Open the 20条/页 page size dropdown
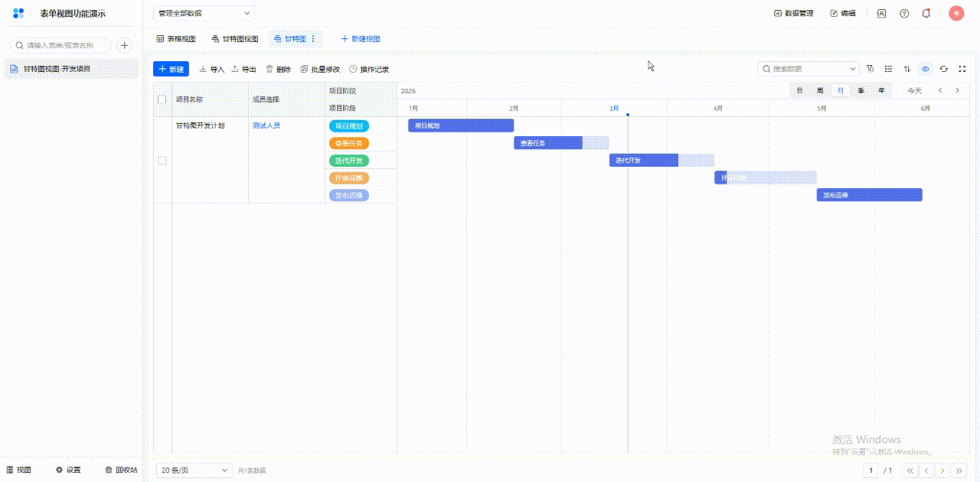 pyautogui.click(x=194, y=470)
